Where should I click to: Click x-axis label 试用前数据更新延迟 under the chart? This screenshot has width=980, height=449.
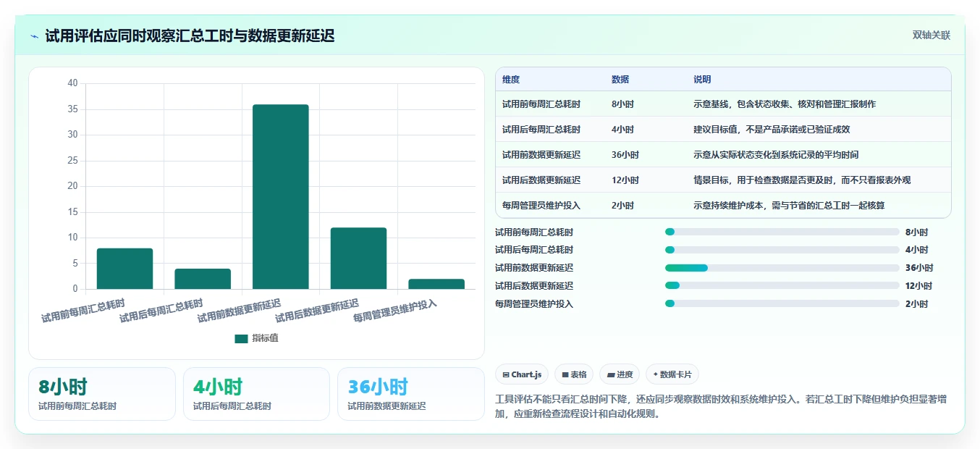[x=239, y=311]
